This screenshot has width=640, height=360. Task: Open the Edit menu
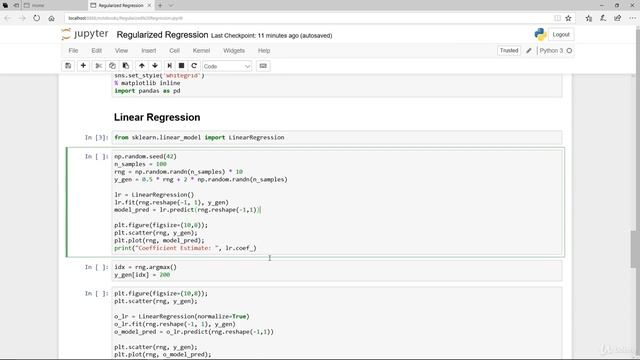click(97, 51)
